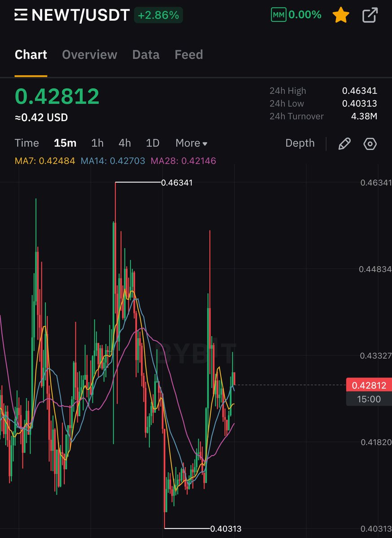This screenshot has width=392, height=538.
Task: Click the red 0.42812 price axis tag
Action: coord(369,385)
